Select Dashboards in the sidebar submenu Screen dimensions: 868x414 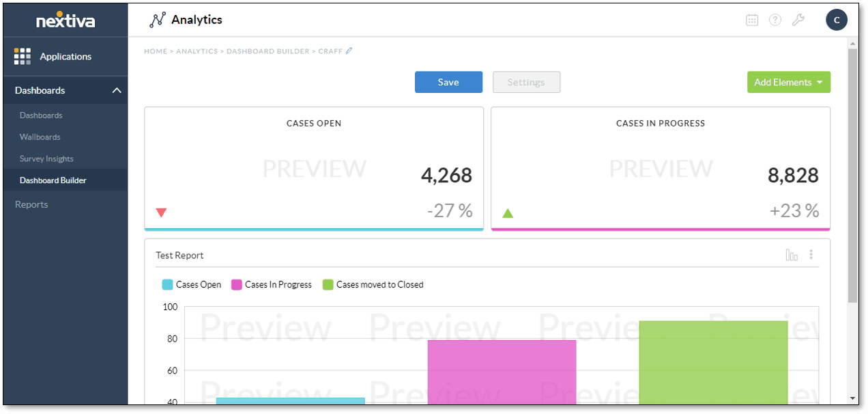click(x=41, y=115)
